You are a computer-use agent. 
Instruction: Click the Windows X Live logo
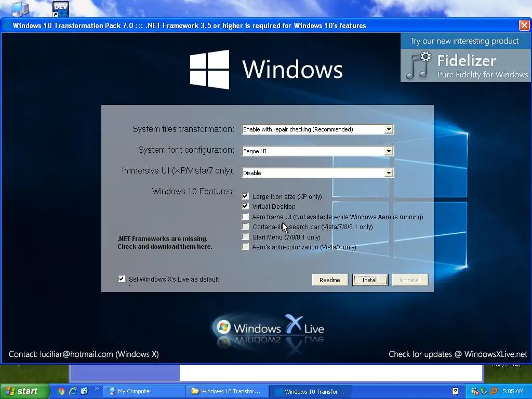point(268,328)
